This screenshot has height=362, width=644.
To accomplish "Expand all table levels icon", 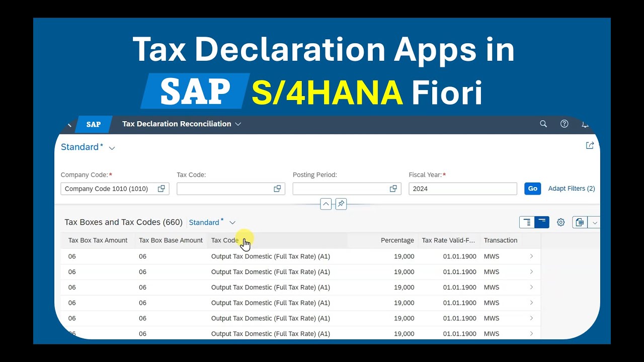I will pyautogui.click(x=527, y=222).
